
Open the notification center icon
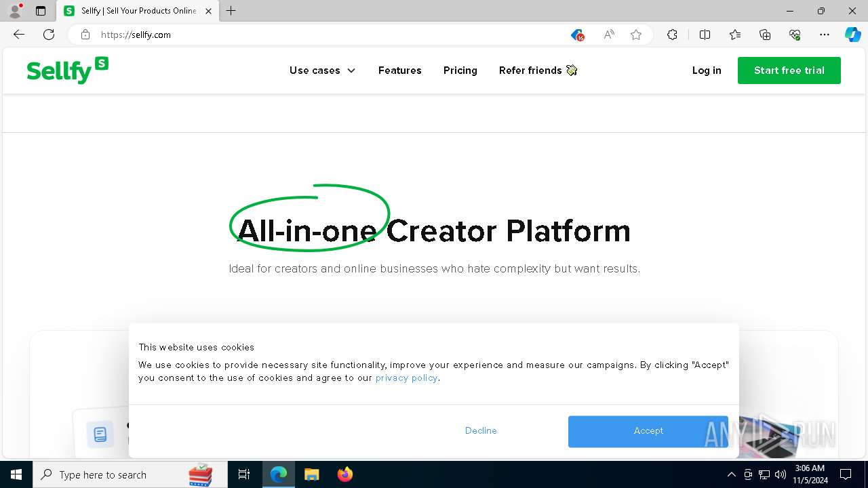coord(846,474)
